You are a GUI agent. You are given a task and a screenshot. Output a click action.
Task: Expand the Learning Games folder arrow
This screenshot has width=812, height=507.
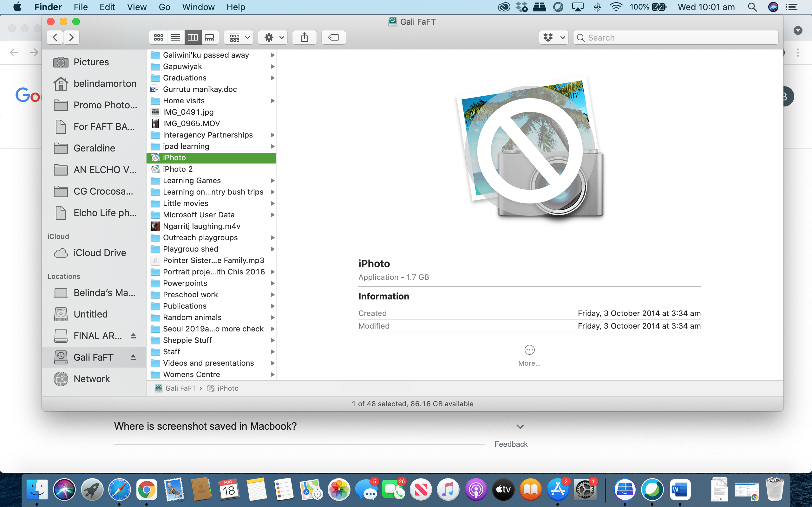272,181
